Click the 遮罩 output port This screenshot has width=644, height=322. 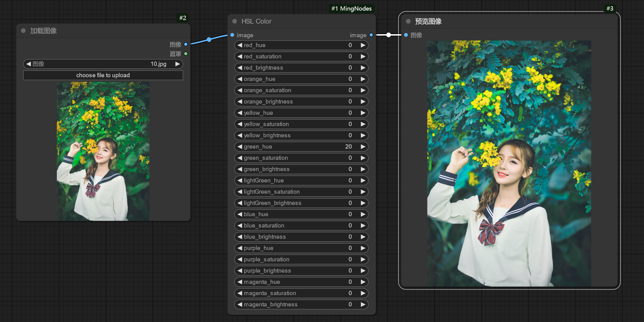[x=186, y=54]
